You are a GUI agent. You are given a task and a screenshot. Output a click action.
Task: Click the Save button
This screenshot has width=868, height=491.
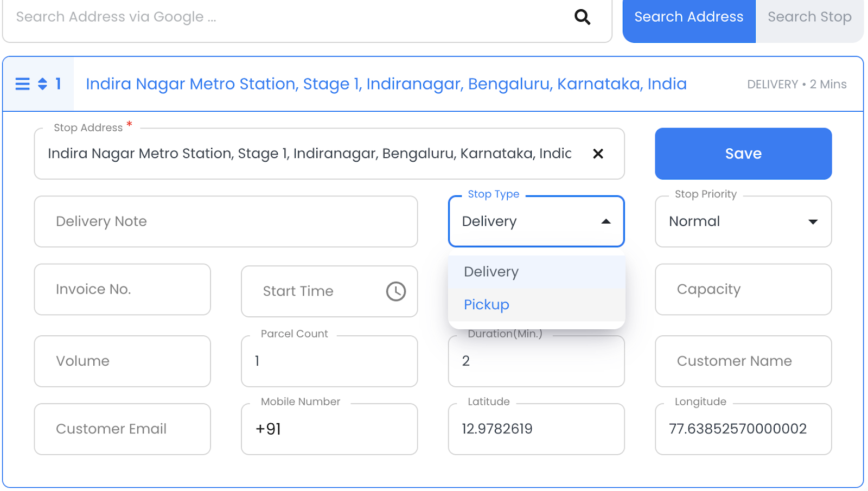[x=743, y=154]
